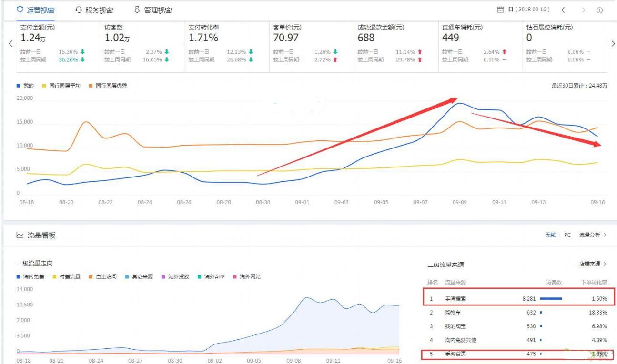Screen dimensions: 617x364
Task: Toggle the 付费流量 legend series
Action: [x=66, y=277]
